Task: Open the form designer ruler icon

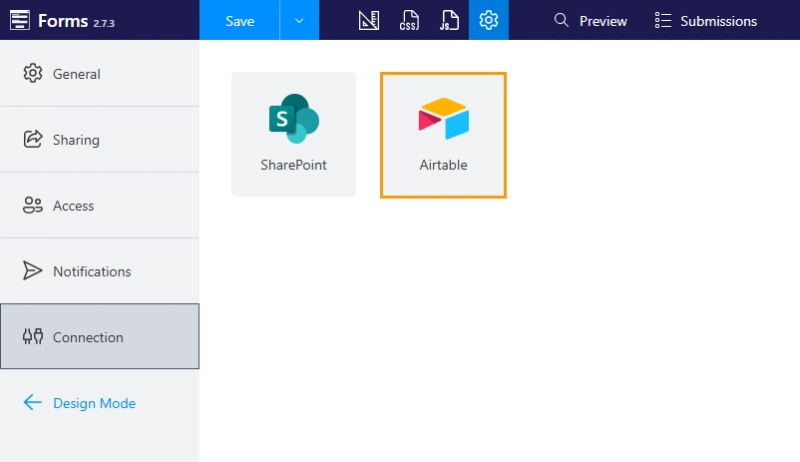Action: [x=369, y=20]
